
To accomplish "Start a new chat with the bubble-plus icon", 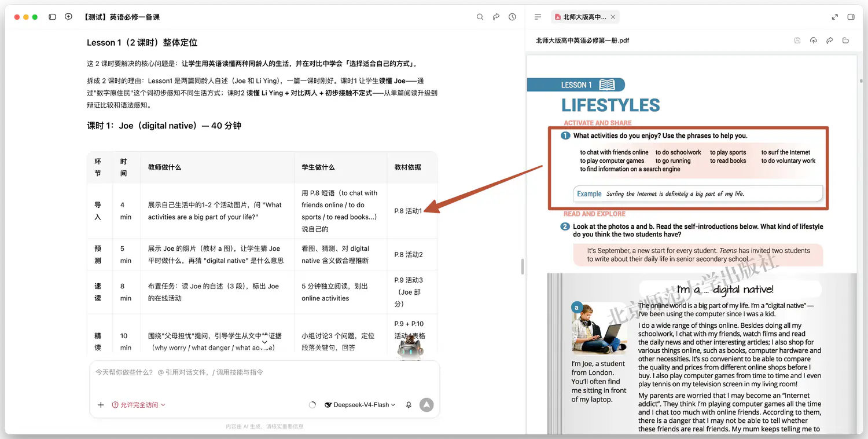I will coord(68,17).
